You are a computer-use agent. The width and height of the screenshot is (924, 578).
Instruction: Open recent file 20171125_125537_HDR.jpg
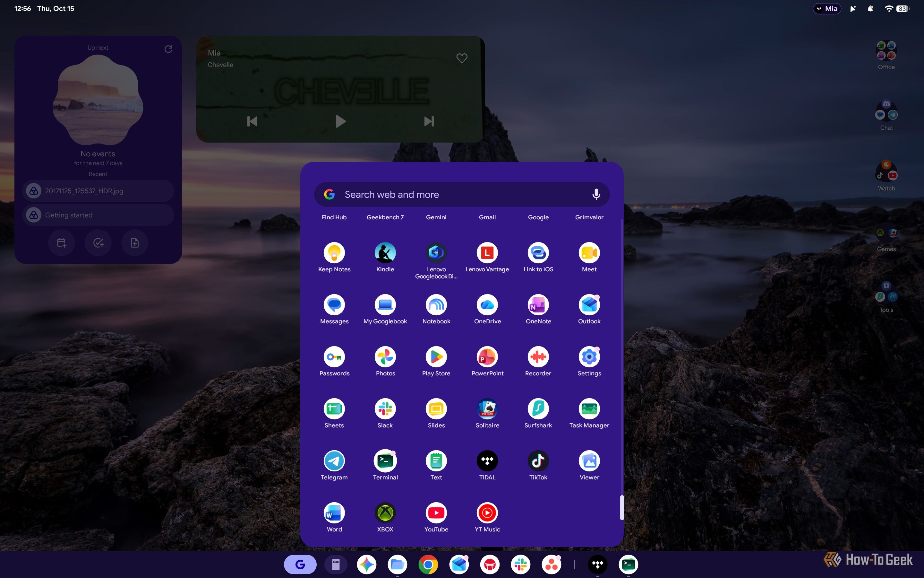[98, 191]
